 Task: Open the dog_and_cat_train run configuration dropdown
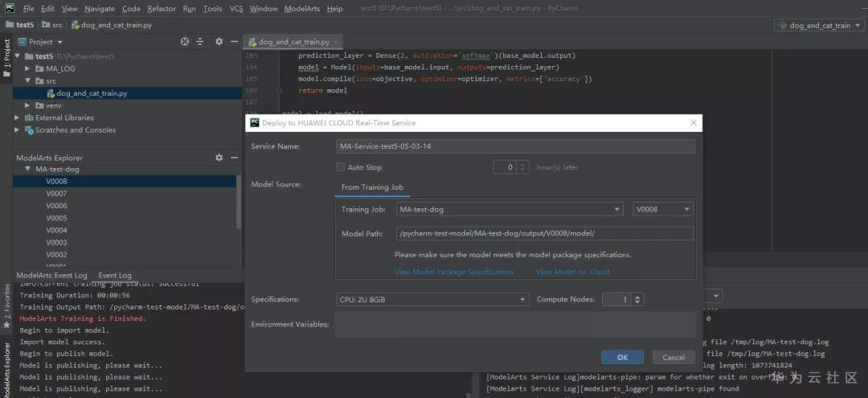pyautogui.click(x=819, y=26)
